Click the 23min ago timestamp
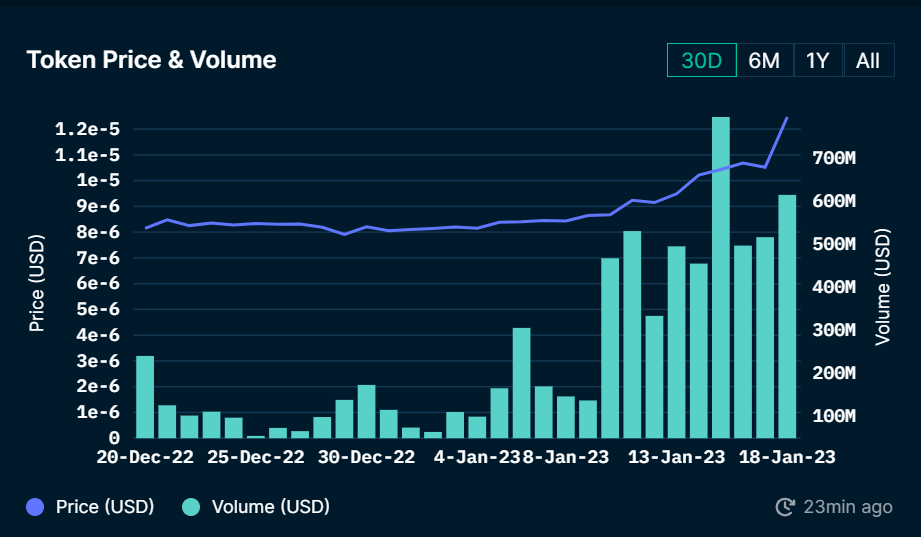921x537 pixels. 848,506
